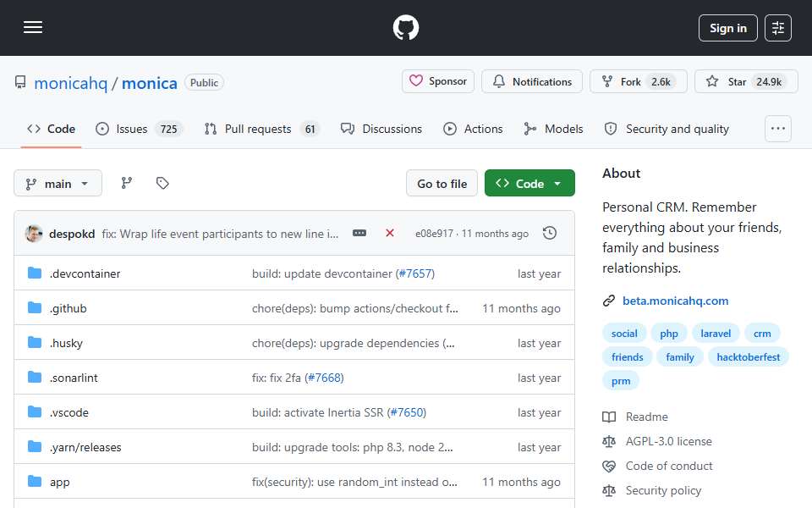Open 'fix(security): use random_int' commit

click(354, 482)
